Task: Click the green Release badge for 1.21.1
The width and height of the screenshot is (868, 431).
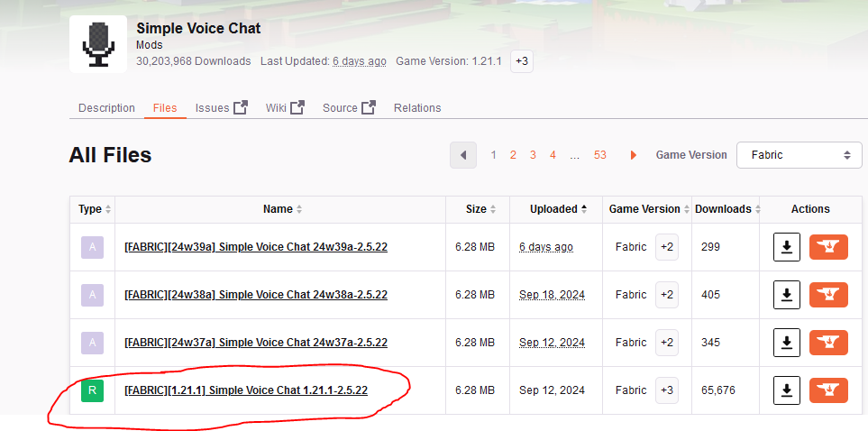Action: [x=93, y=390]
